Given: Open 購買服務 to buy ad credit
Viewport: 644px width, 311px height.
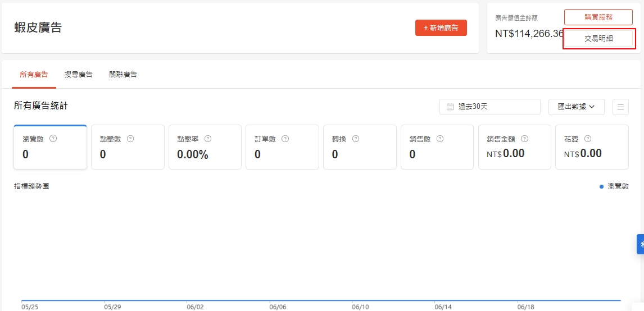Looking at the screenshot, I should click(598, 17).
